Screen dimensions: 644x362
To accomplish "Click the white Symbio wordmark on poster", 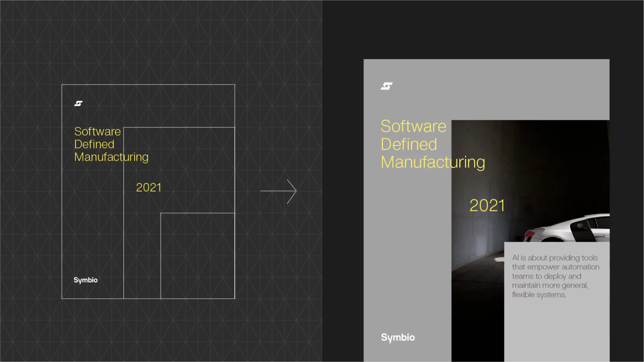I will (398, 337).
